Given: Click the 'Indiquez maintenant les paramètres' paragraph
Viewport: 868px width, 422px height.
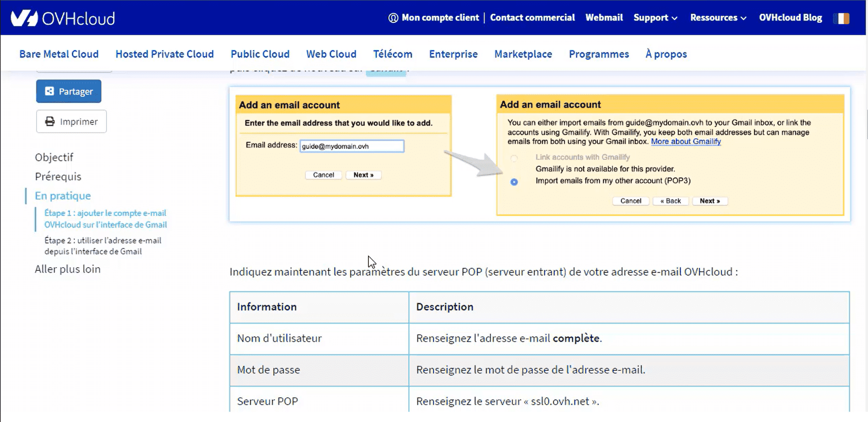Looking at the screenshot, I should [484, 272].
